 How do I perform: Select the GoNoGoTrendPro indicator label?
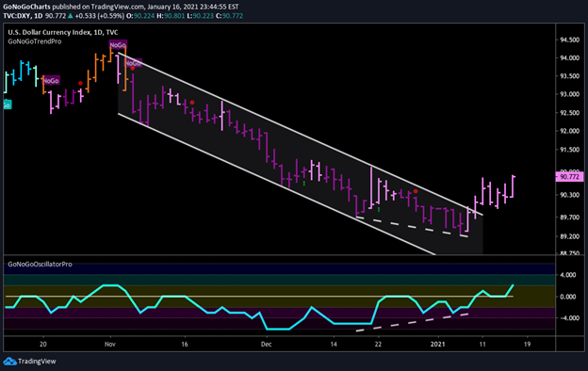pyautogui.click(x=35, y=41)
